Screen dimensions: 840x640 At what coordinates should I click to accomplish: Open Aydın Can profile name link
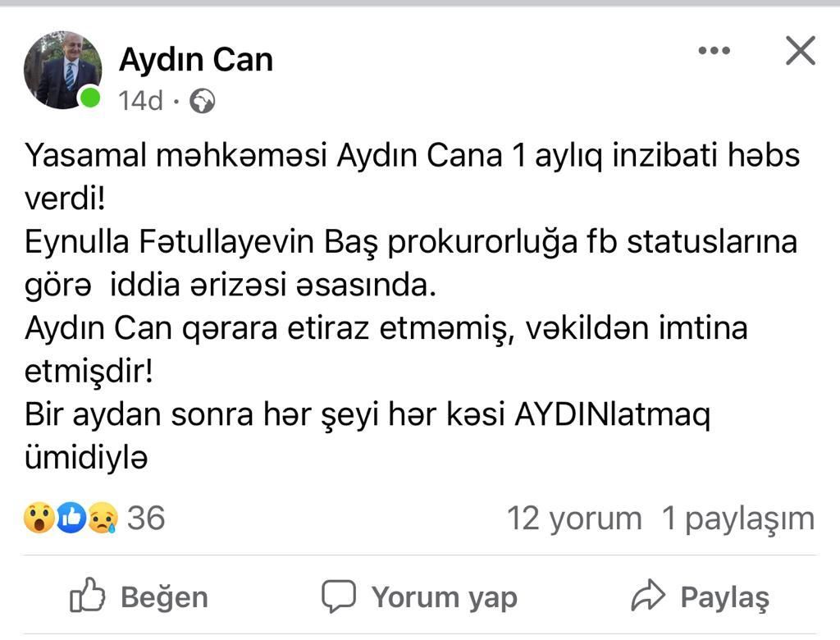coord(196,59)
